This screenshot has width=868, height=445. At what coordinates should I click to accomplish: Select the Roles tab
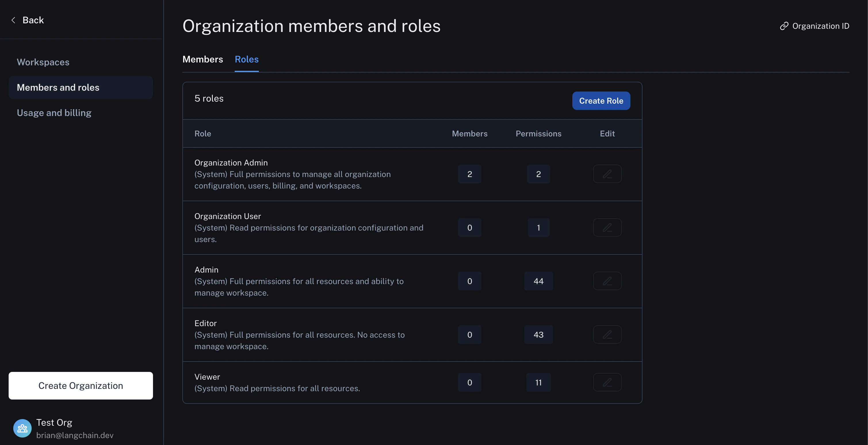pyautogui.click(x=247, y=59)
